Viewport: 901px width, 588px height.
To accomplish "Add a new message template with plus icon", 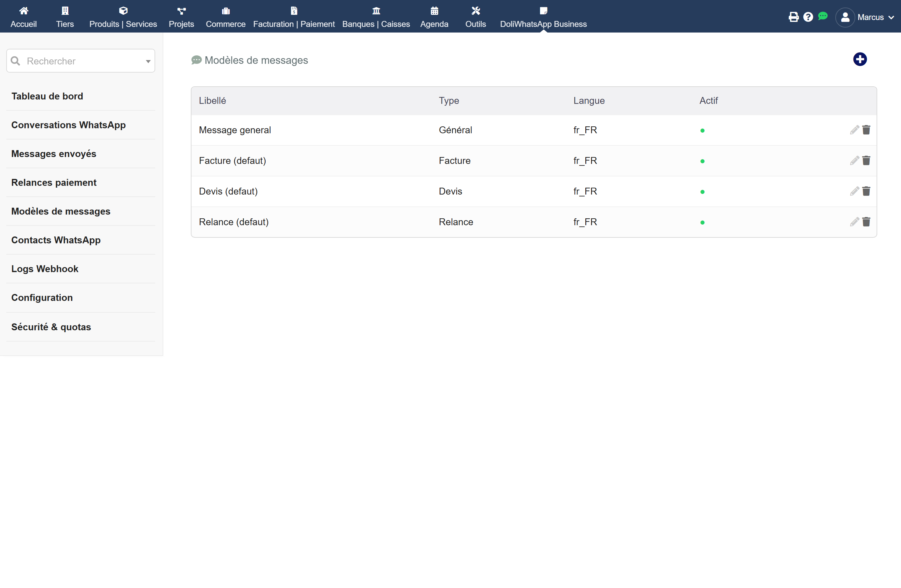I will [x=860, y=59].
